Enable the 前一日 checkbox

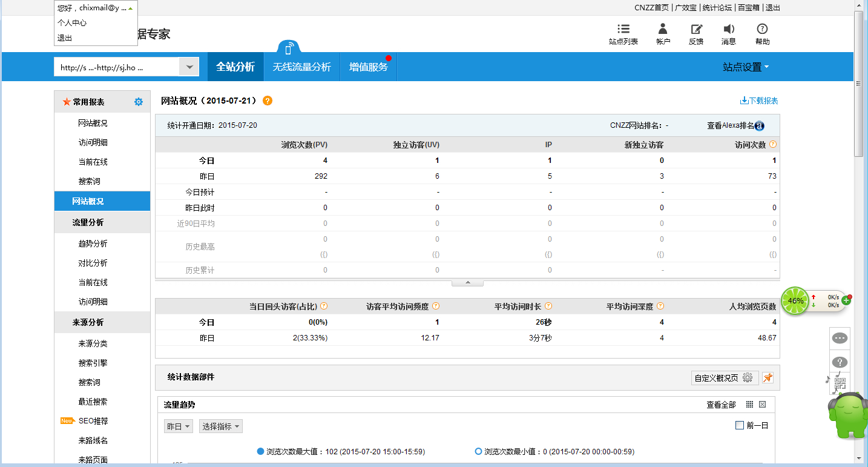pyautogui.click(x=739, y=425)
